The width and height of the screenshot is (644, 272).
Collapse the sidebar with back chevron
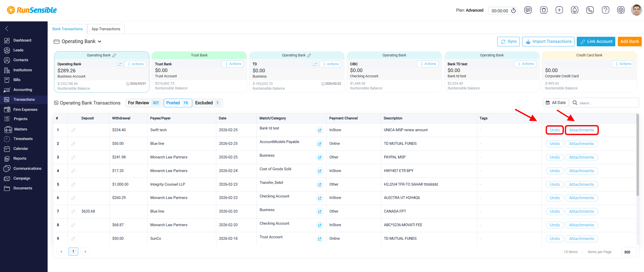tap(7, 28)
